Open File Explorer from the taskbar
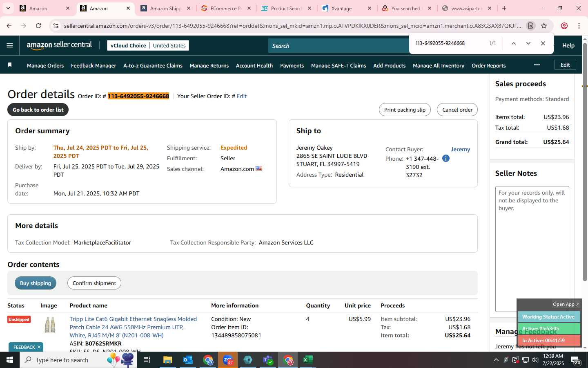 (x=168, y=360)
